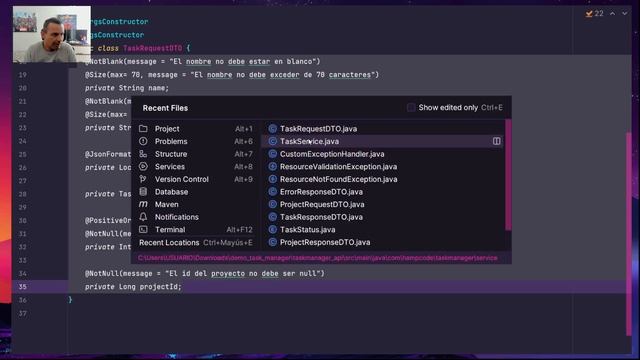Viewport: 640px width, 360px height.
Task: Open the Project tool window entry
Action: [196, 129]
